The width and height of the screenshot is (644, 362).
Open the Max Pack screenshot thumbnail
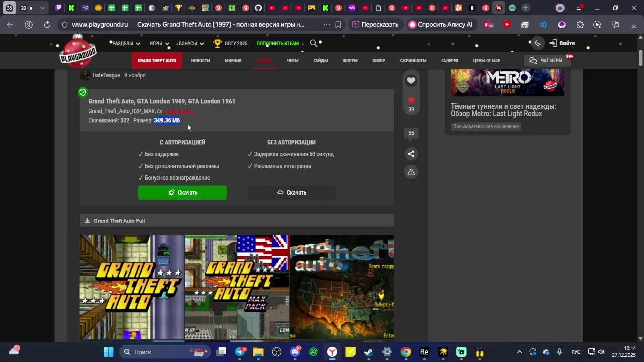(x=237, y=288)
